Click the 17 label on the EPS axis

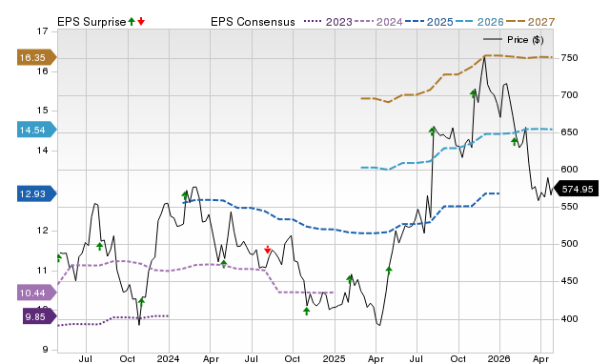point(42,31)
